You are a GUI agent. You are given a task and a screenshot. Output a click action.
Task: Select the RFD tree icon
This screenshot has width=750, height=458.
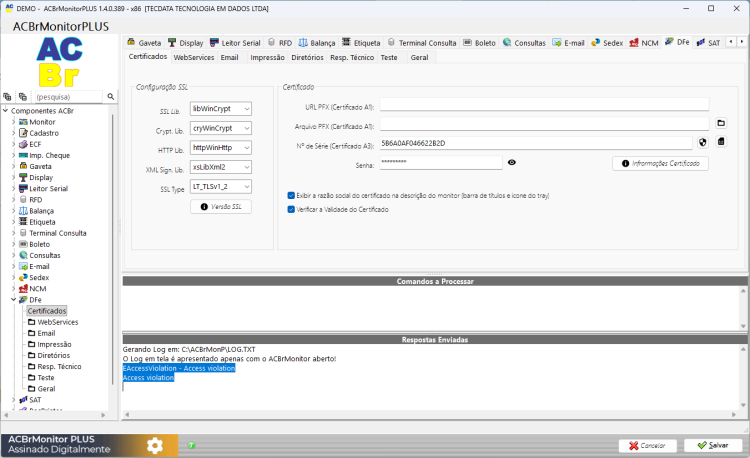click(23, 199)
